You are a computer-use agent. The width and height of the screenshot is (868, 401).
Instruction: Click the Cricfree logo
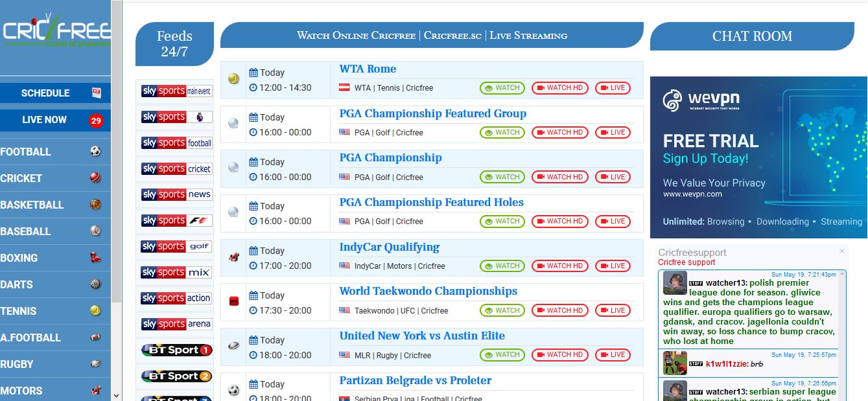pyautogui.click(x=56, y=31)
